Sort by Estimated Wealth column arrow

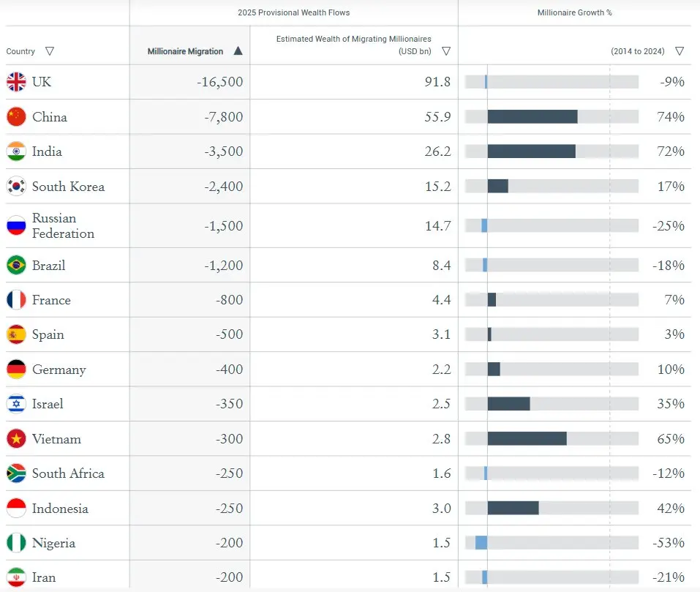click(x=446, y=51)
